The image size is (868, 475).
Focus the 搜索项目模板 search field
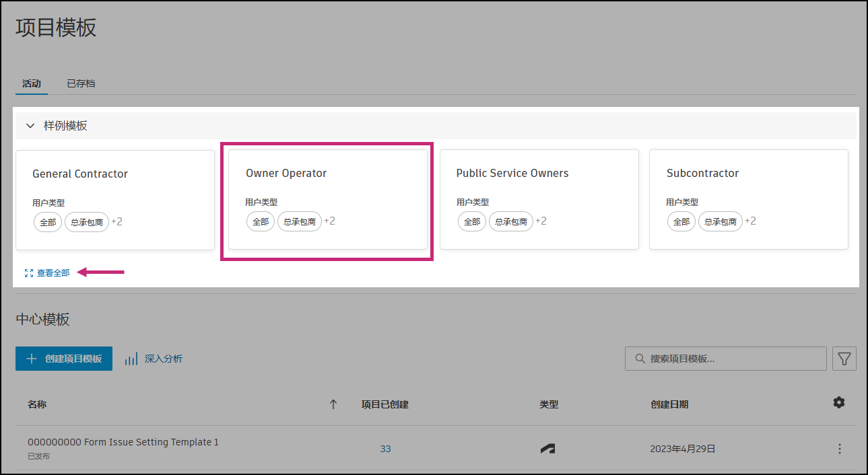pyautogui.click(x=726, y=359)
